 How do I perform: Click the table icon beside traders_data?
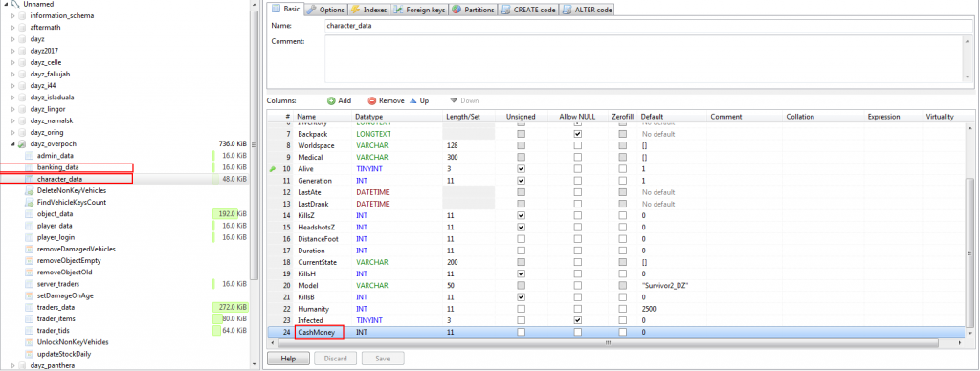[x=29, y=307]
